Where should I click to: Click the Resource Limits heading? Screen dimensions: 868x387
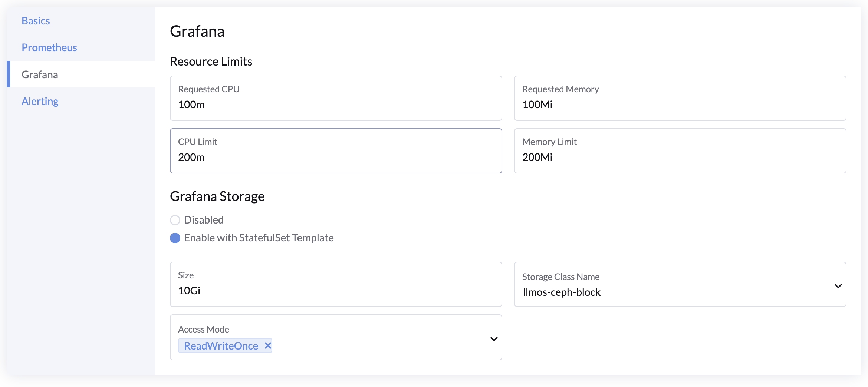pyautogui.click(x=211, y=62)
